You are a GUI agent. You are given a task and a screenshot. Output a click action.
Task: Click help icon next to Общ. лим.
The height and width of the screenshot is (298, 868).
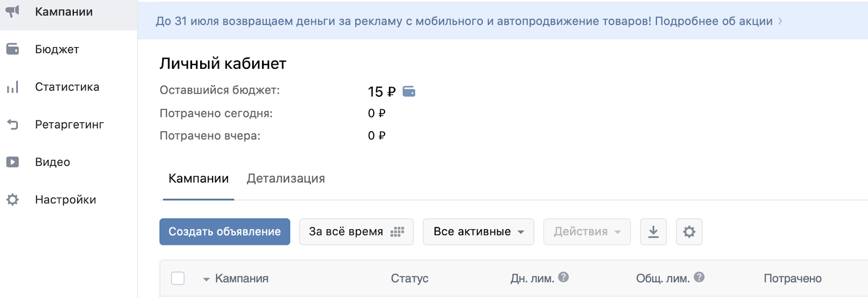pyautogui.click(x=699, y=277)
